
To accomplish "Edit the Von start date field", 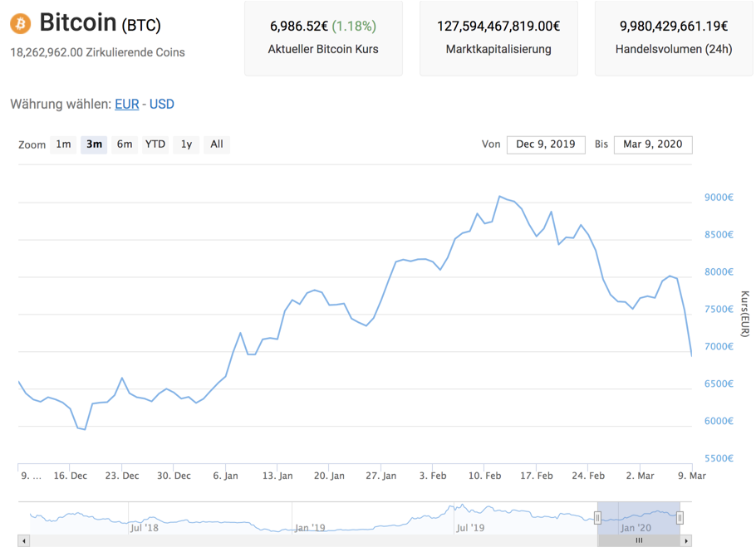I will (546, 144).
